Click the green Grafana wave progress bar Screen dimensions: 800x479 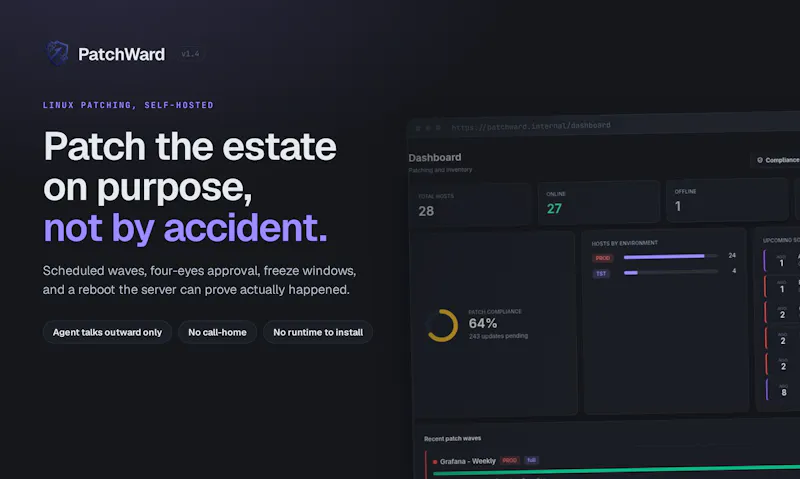616,471
